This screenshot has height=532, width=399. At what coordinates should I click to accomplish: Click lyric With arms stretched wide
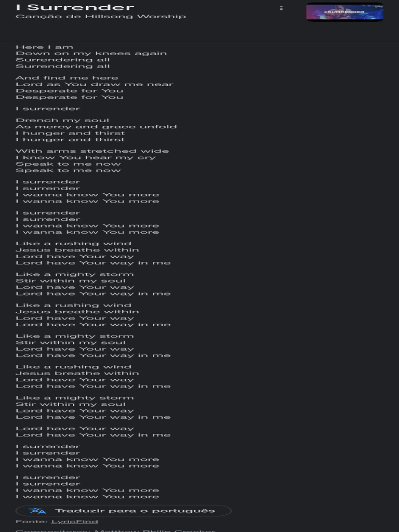point(92,151)
